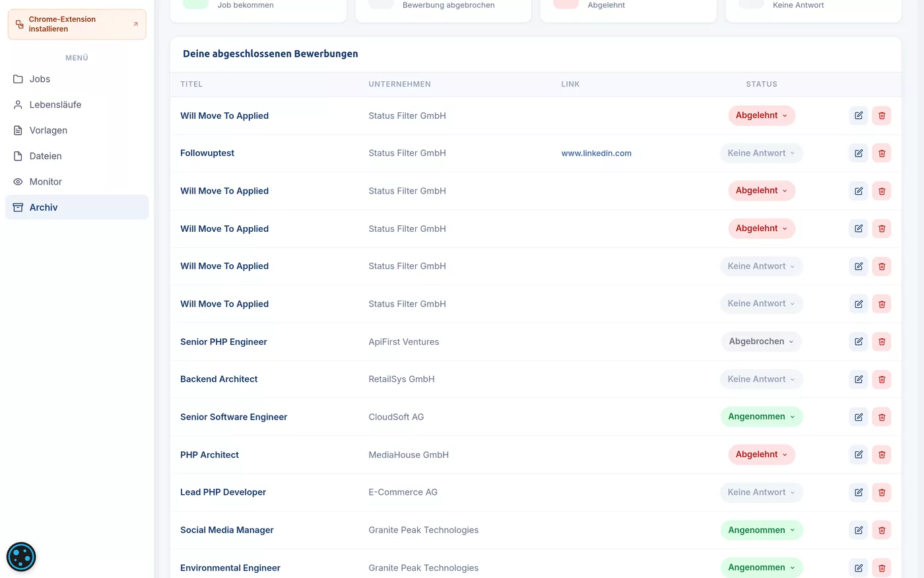Change Environmental Engineer's Angenommen status
Viewport: 924px width, 578px height.
click(x=762, y=567)
